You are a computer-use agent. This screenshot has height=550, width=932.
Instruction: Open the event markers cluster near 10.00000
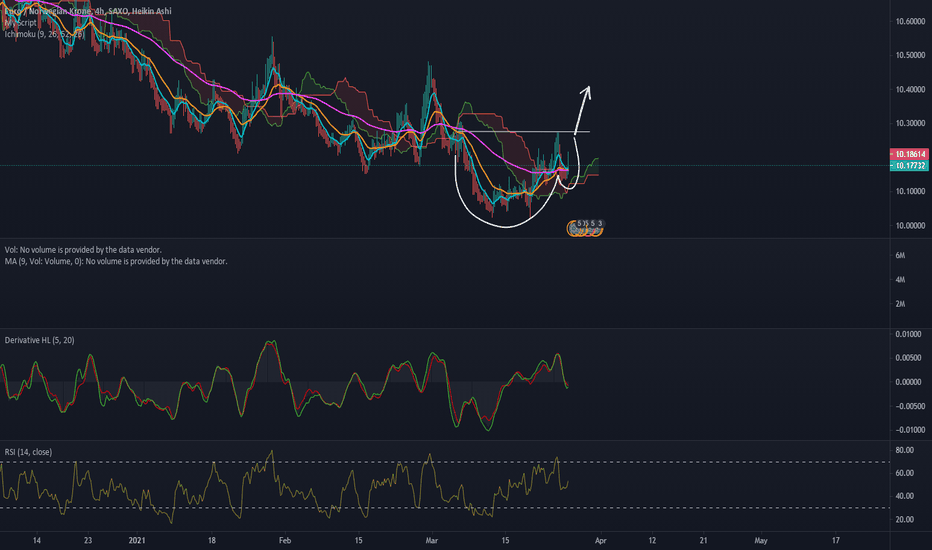coord(585,227)
